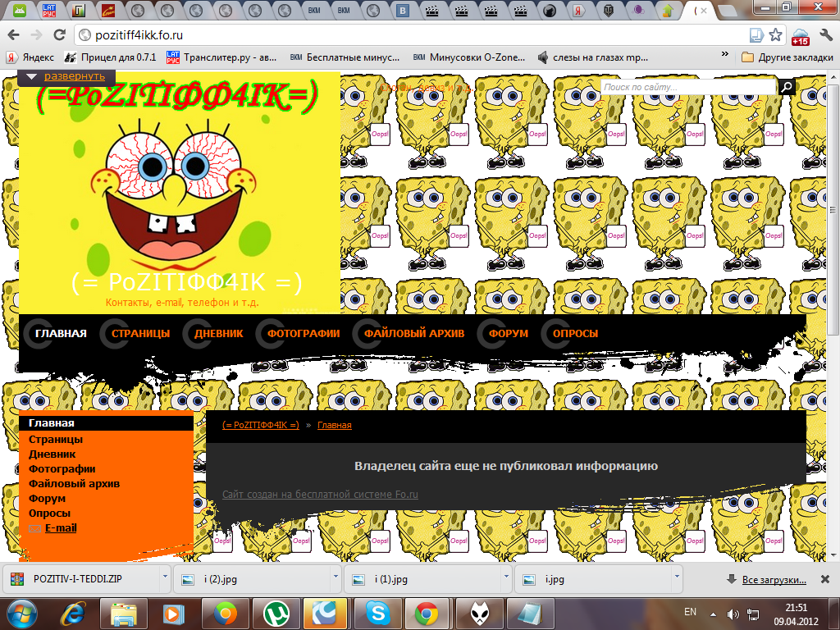Image resolution: width=840 pixels, height=630 pixels.
Task: Select ГЛАВНАЯ in the black nav bar
Action: click(x=61, y=333)
